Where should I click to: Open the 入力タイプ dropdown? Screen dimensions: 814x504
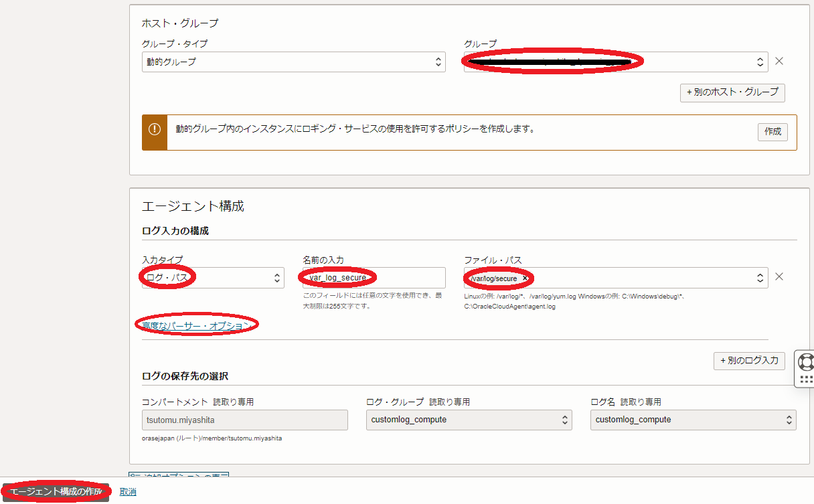(x=212, y=278)
